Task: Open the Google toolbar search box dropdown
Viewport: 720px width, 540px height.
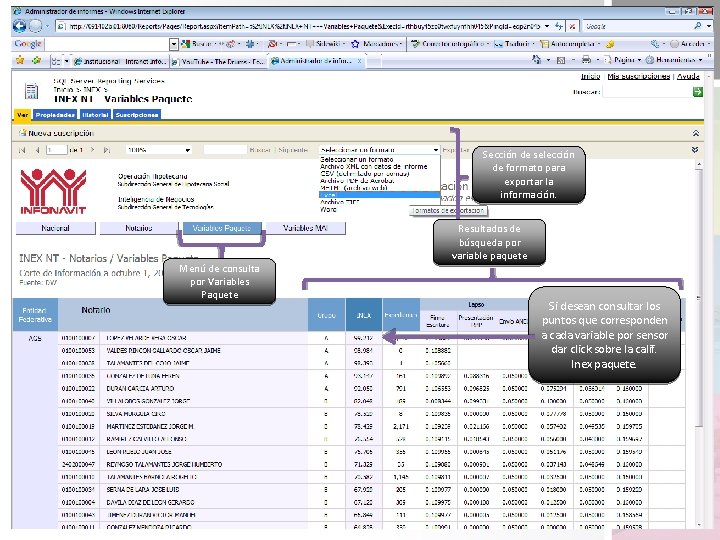Action: point(174,44)
